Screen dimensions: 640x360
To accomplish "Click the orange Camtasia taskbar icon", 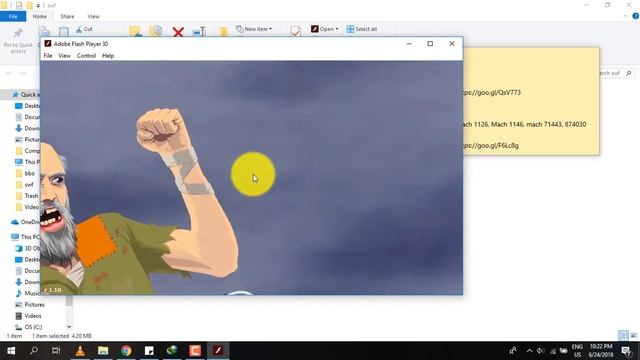I will [195, 351].
